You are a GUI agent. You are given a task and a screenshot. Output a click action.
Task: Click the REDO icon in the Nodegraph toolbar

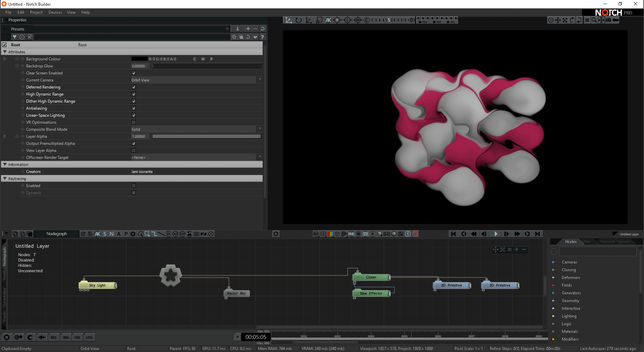90,234
